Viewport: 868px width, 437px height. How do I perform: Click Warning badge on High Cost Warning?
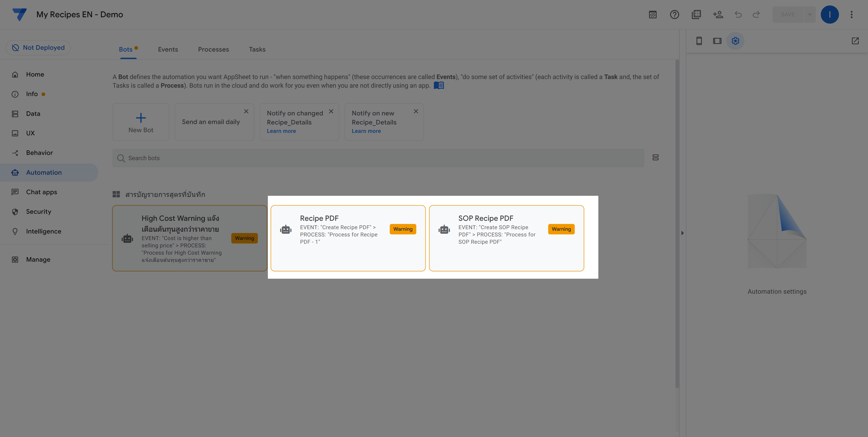coord(244,238)
